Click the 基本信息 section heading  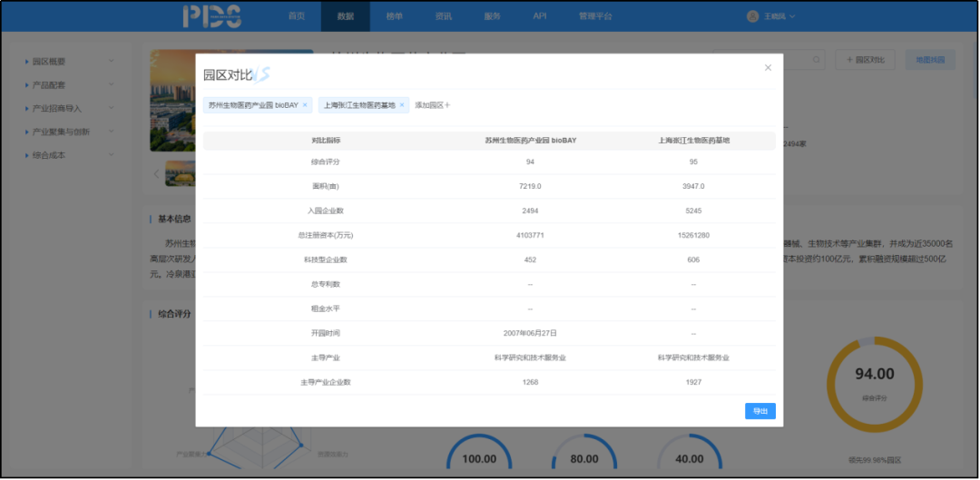(x=174, y=219)
